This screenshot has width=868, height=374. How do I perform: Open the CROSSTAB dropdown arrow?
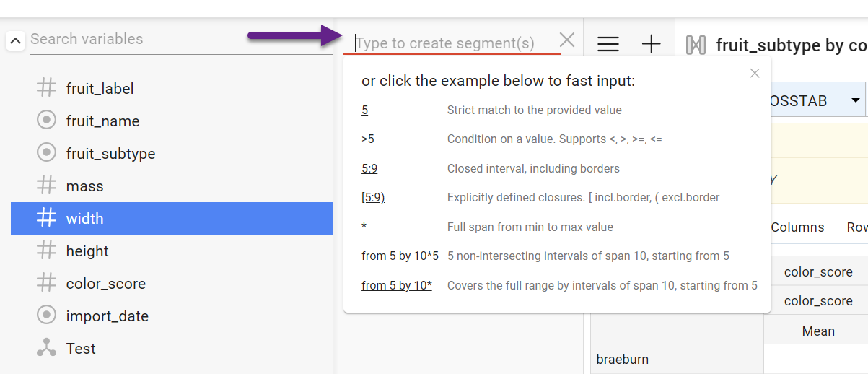pos(856,100)
